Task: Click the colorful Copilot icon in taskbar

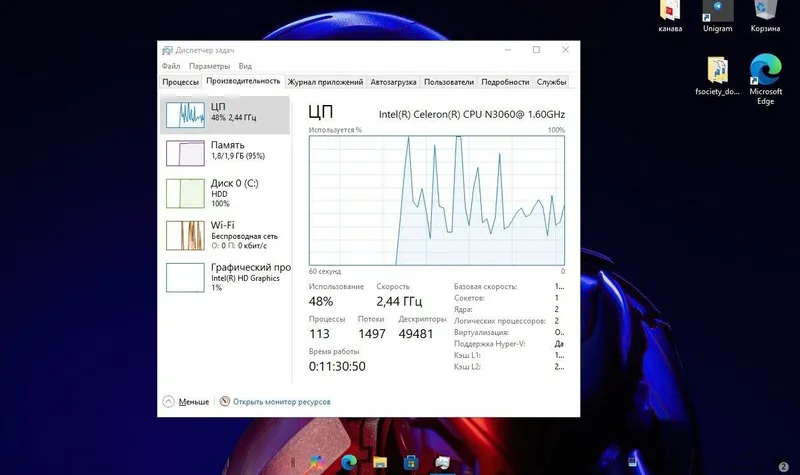Action: click(x=317, y=462)
